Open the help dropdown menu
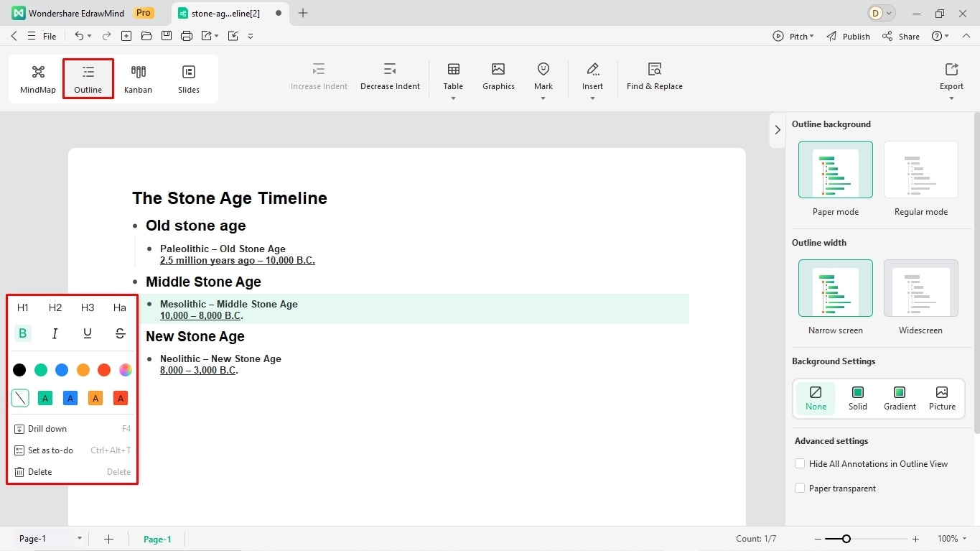This screenshot has width=980, height=551. point(940,36)
